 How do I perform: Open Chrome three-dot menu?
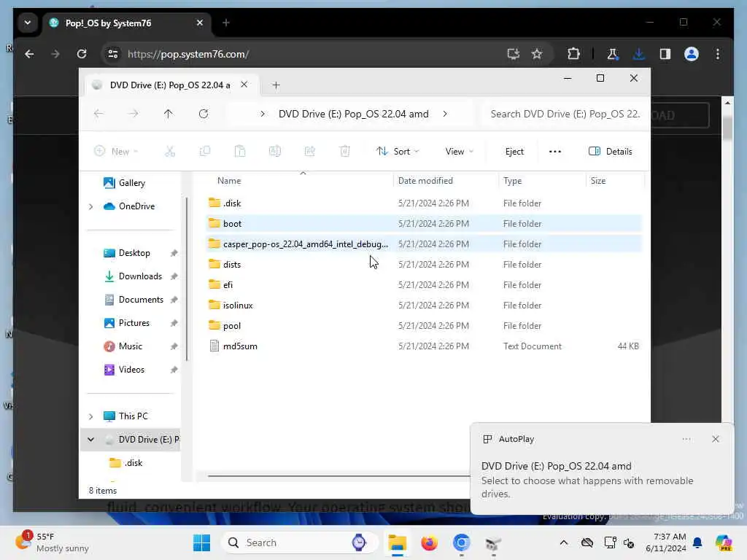pyautogui.click(x=718, y=54)
